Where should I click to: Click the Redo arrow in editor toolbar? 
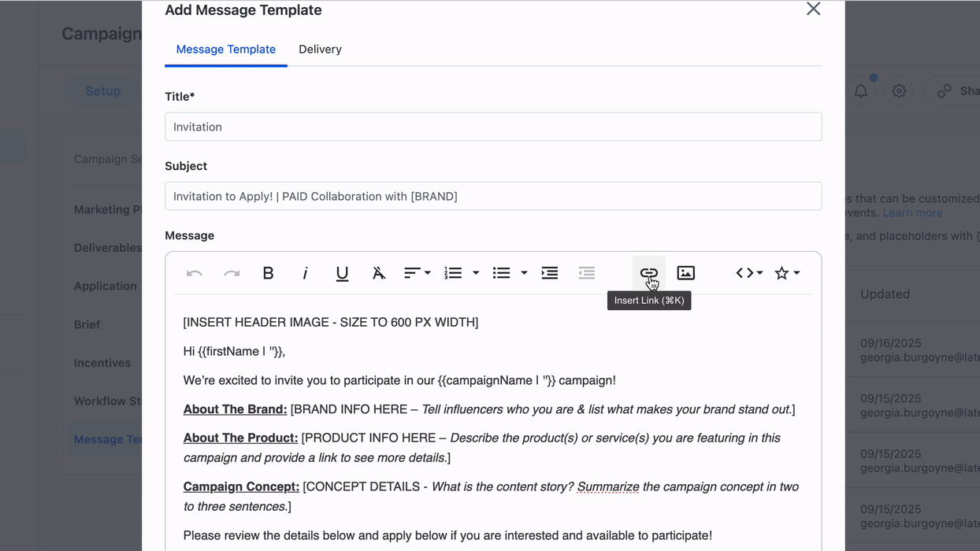[x=232, y=273]
